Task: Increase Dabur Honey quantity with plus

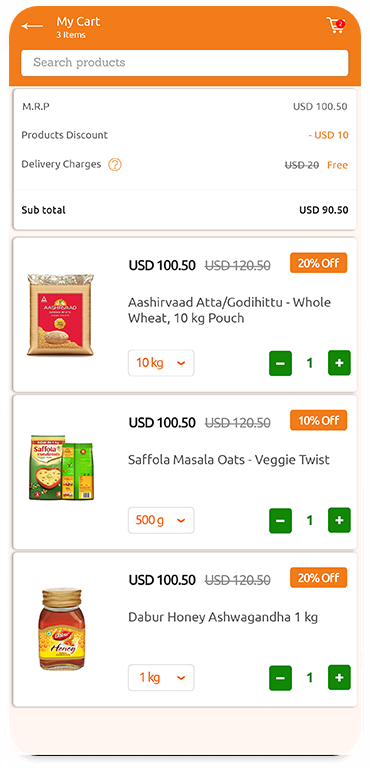Action: [339, 677]
